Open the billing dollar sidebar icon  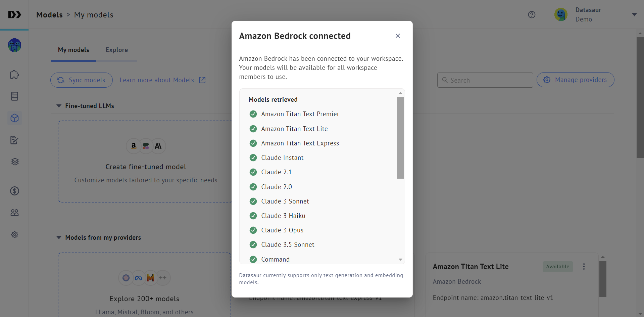tap(14, 191)
